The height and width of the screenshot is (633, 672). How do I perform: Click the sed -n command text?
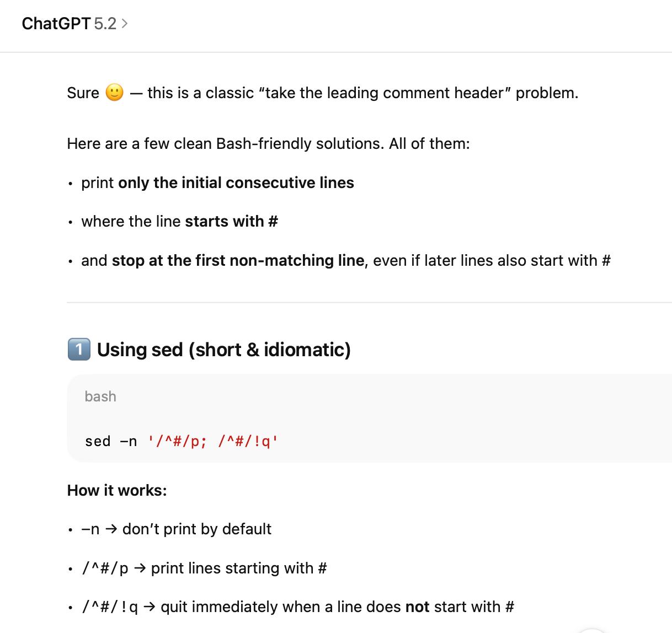[x=111, y=441]
